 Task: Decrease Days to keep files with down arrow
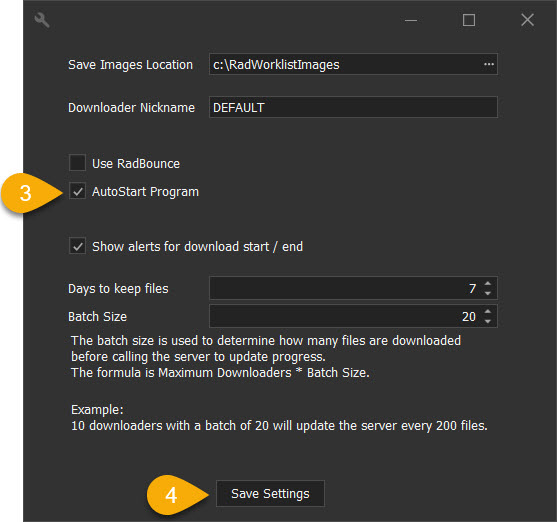coord(488,293)
